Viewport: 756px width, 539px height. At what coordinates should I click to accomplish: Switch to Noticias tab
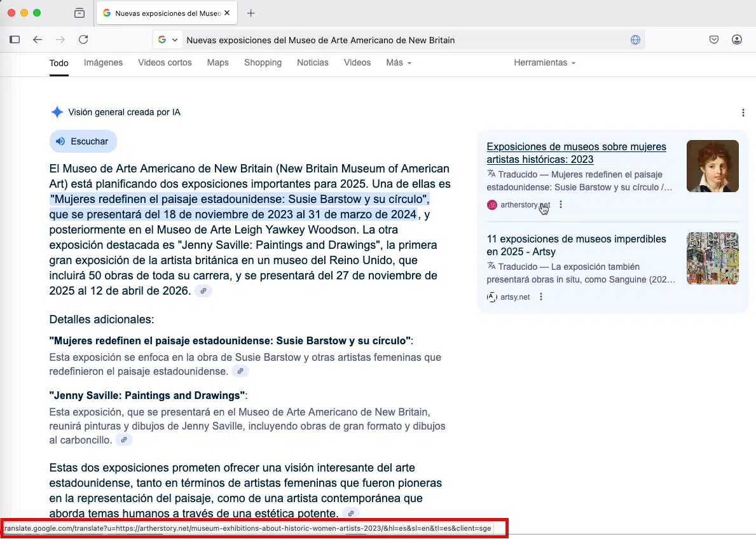tap(313, 62)
